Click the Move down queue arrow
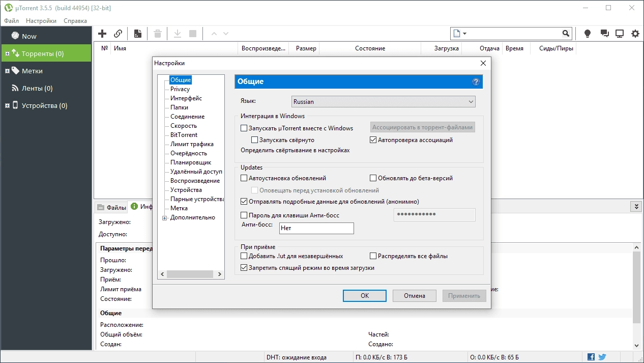Image resolution: width=644 pixels, height=363 pixels. 226,34
